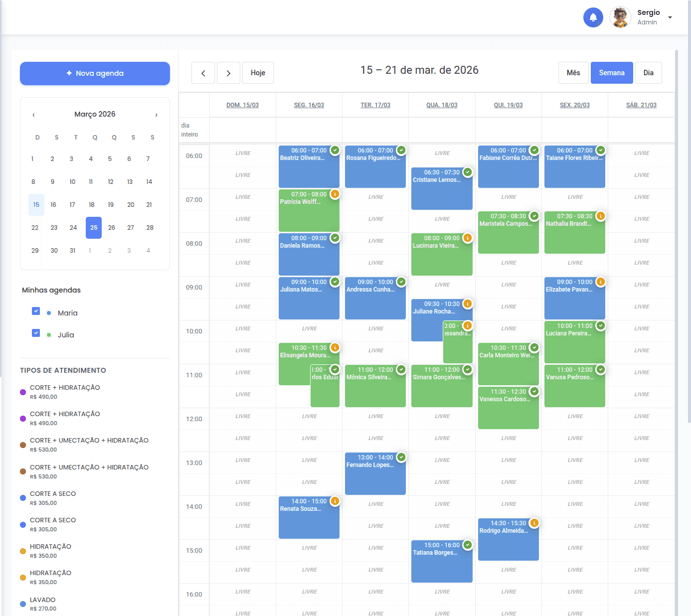The width and height of the screenshot is (691, 616).
Task: Jump to today with Hoje button
Action: coord(258,73)
